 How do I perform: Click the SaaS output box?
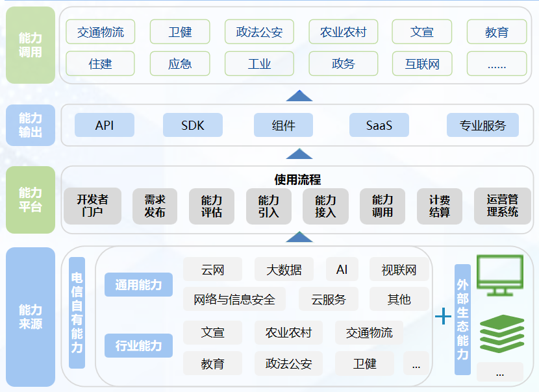[379, 125]
